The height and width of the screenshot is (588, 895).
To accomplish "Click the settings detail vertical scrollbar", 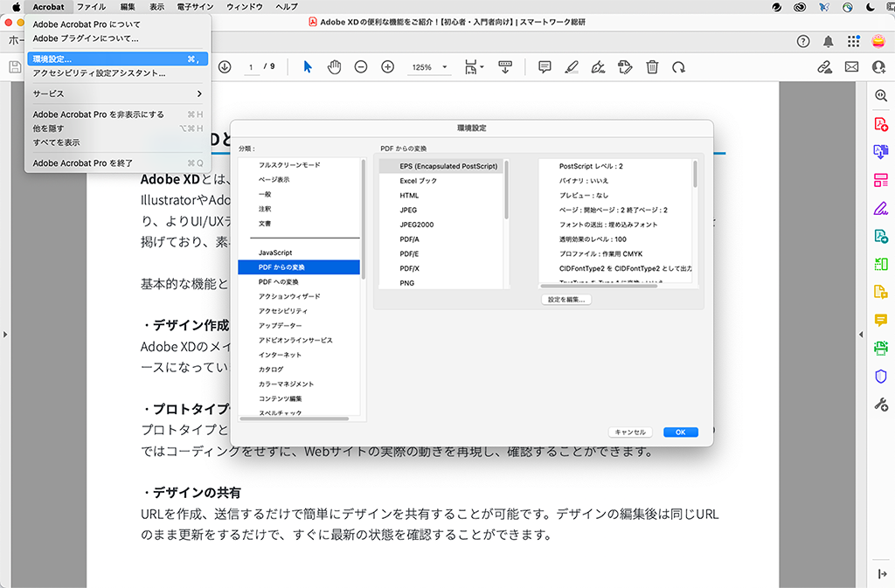I will click(695, 174).
